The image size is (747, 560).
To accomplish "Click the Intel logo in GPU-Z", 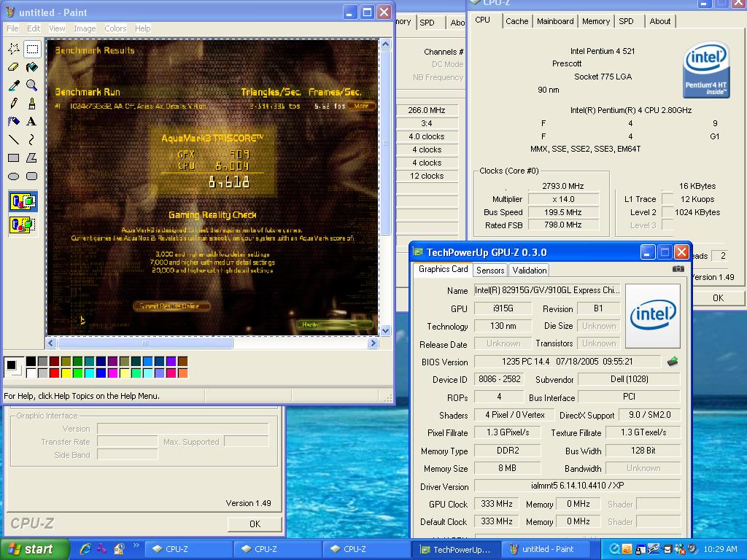I will [653, 316].
